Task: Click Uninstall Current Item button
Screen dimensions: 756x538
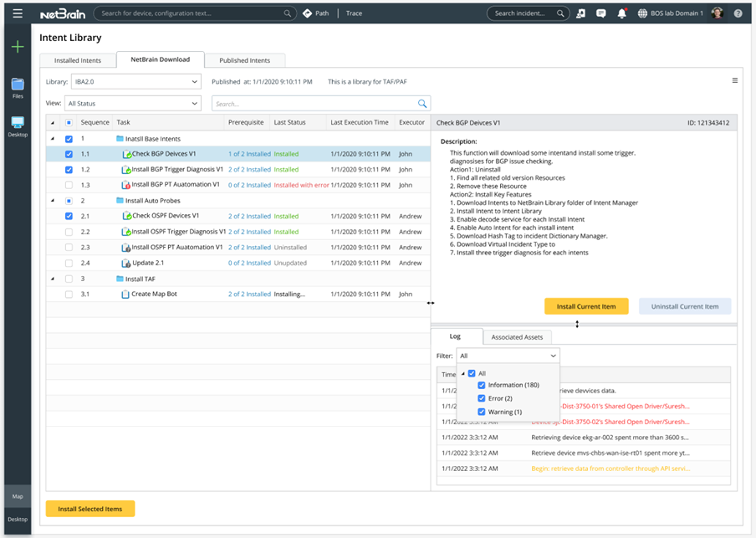Action: point(685,306)
